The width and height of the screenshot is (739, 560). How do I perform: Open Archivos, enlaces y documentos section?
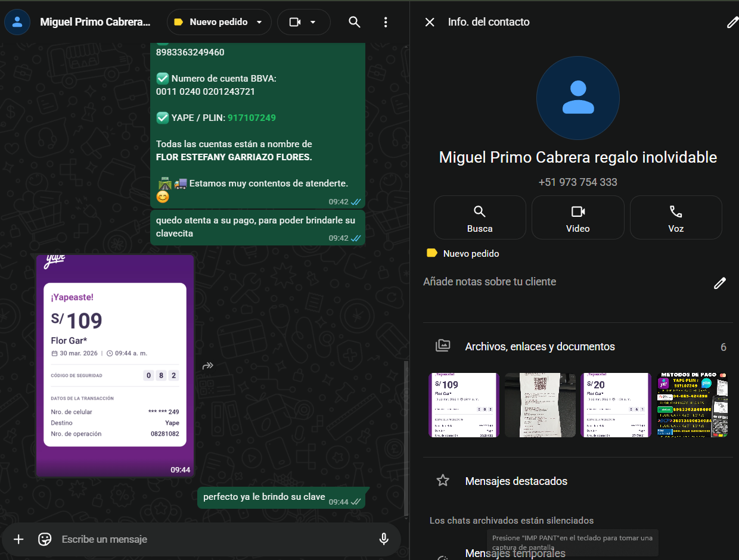click(x=539, y=347)
